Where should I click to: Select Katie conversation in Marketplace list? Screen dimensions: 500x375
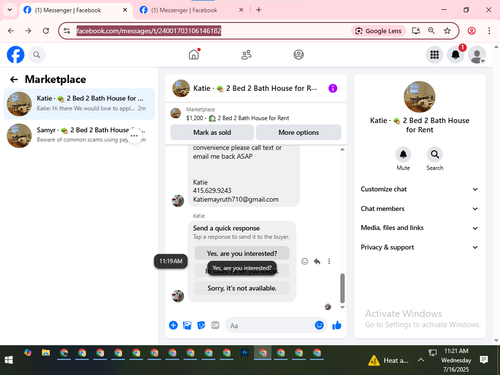pyautogui.click(x=79, y=104)
